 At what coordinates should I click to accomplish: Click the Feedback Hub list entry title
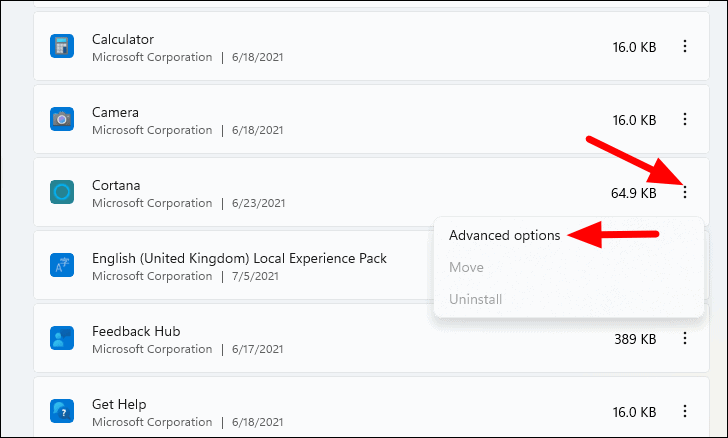tap(136, 331)
